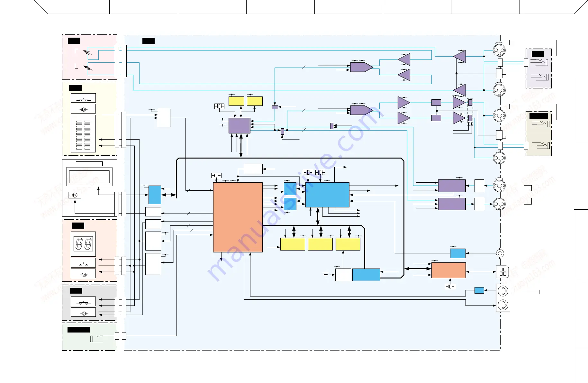Select the push switch under the seven-segment display
This screenshot has height=383, width=588.
tap(83, 263)
